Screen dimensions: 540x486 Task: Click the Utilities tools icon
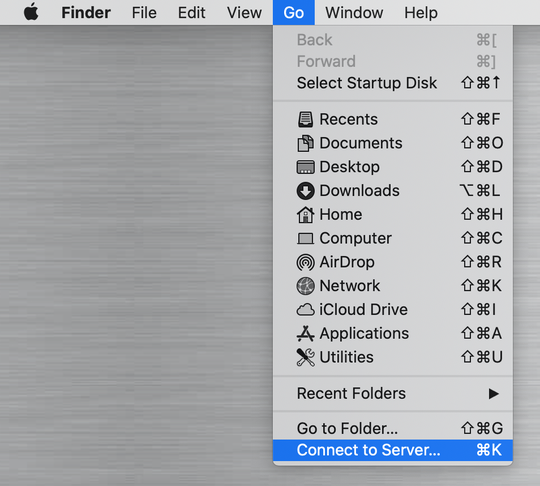tap(305, 357)
